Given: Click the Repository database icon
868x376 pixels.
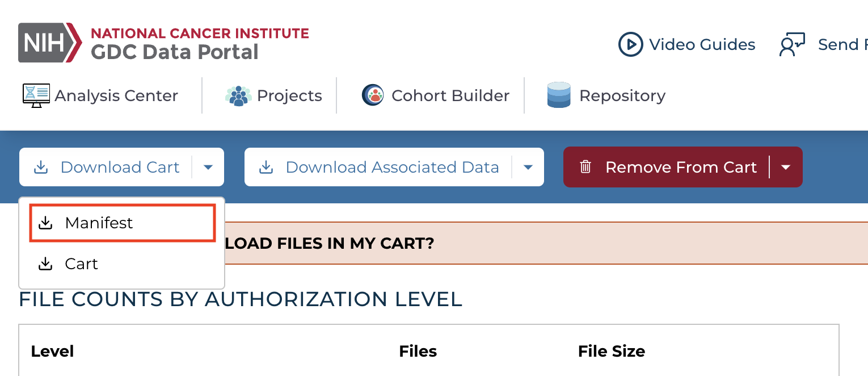Looking at the screenshot, I should [x=559, y=95].
